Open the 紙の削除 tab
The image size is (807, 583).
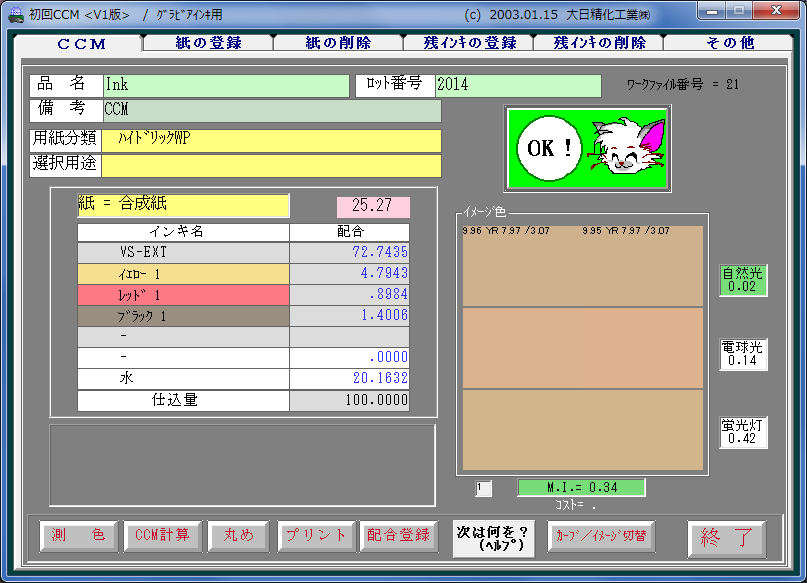coord(338,43)
